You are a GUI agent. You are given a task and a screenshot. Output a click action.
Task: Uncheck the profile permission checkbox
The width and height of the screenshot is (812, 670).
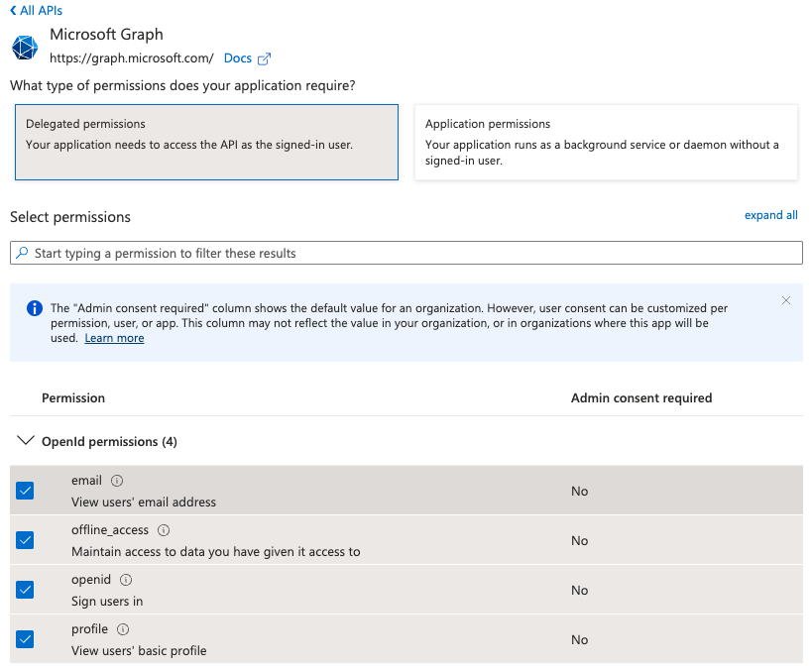pyautogui.click(x=25, y=639)
